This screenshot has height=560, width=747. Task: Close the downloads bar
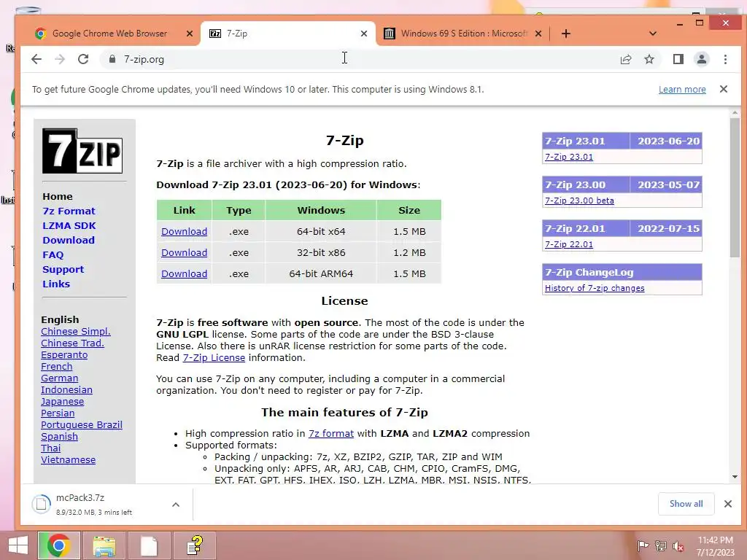(x=727, y=504)
